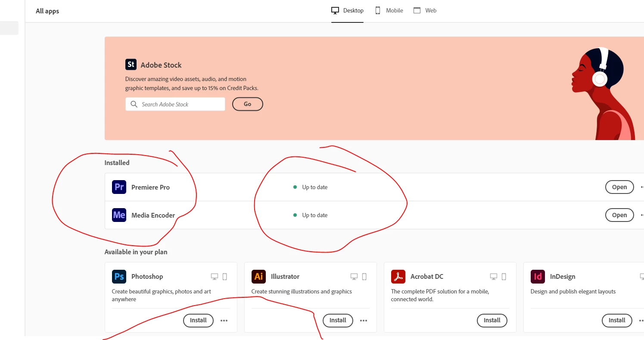The height and width of the screenshot is (340, 644).
Task: Focus the Search Adobe Stock field
Action: point(175,104)
